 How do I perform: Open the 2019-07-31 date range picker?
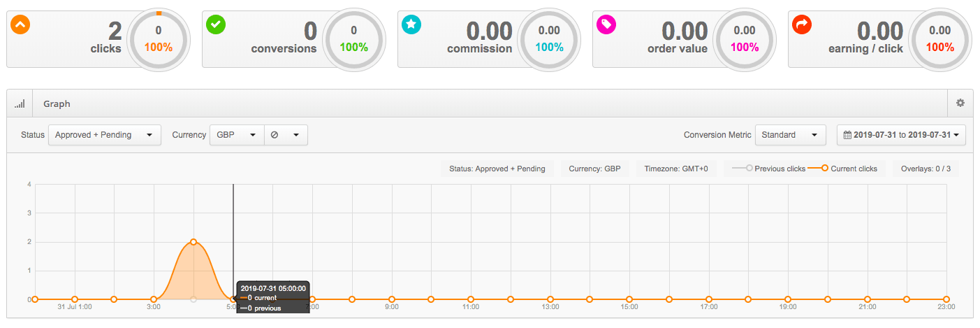pyautogui.click(x=901, y=135)
